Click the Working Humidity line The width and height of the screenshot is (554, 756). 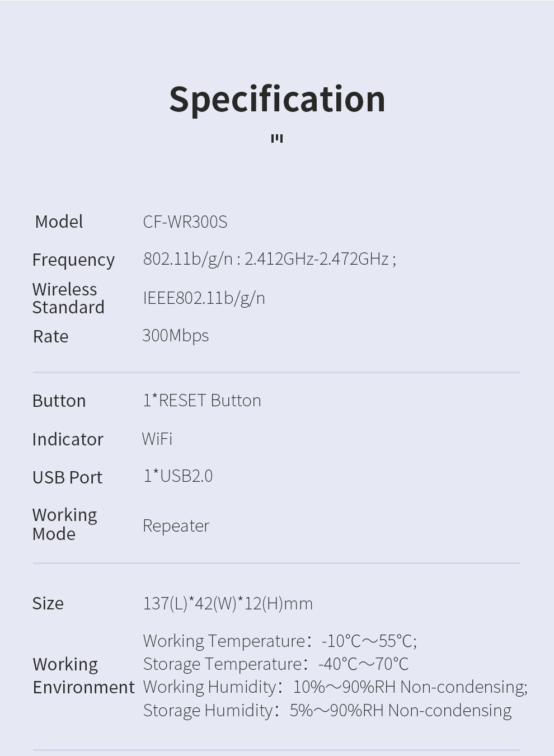[x=335, y=687]
